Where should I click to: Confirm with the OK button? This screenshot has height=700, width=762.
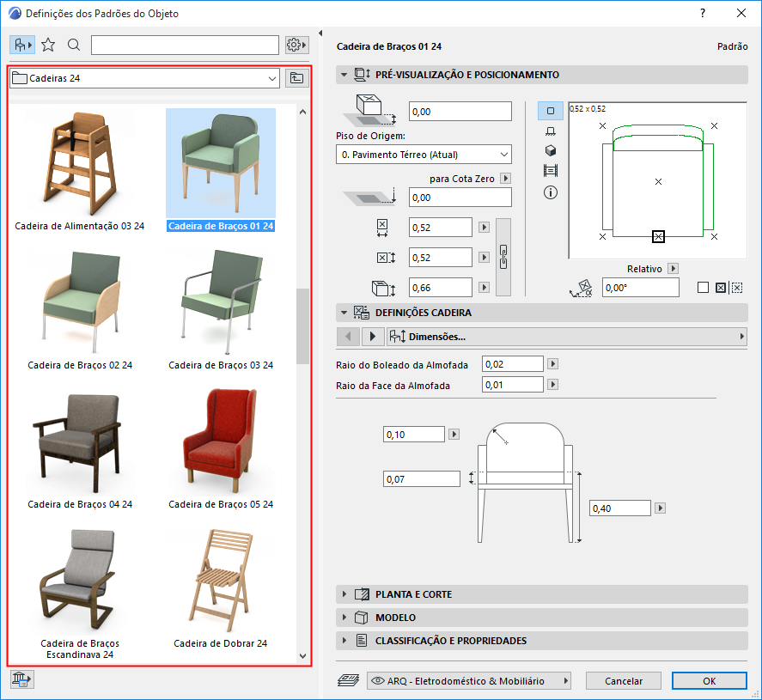coord(709,680)
